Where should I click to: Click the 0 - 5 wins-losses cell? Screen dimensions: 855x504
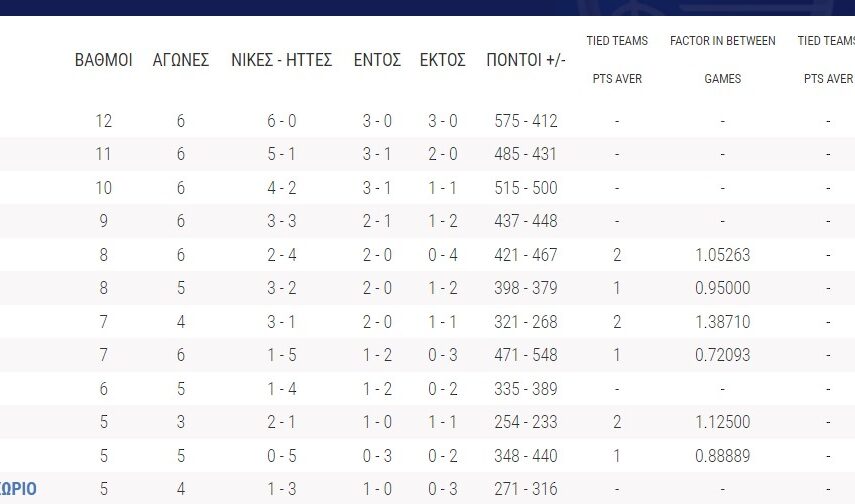281,456
